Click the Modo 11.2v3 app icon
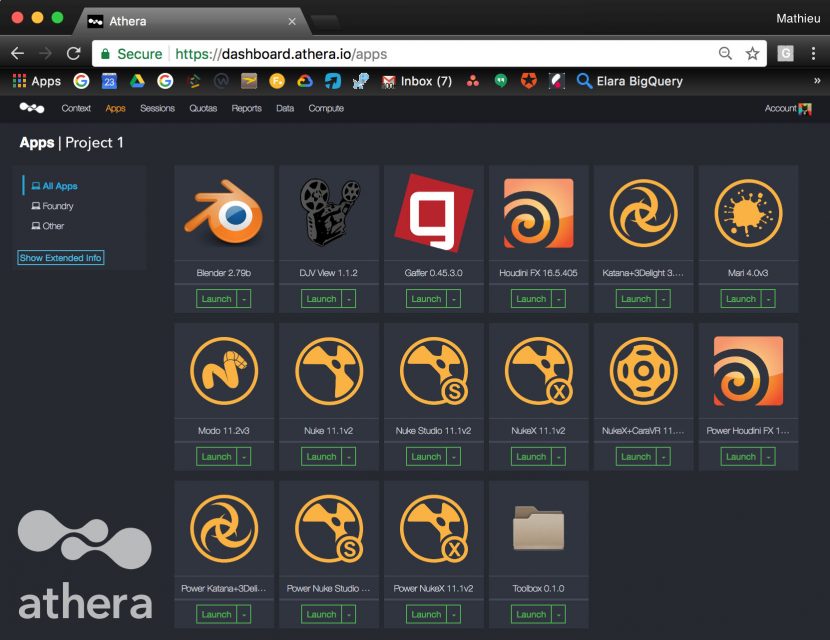Screen dimensions: 830x640 [x=224, y=371]
